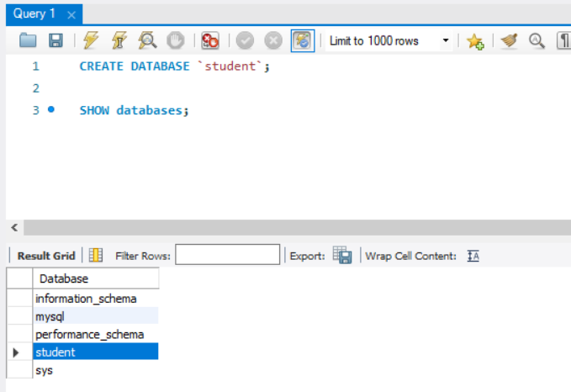571x392 pixels.
Task: Add query to favorites star icon
Action: coord(475,40)
